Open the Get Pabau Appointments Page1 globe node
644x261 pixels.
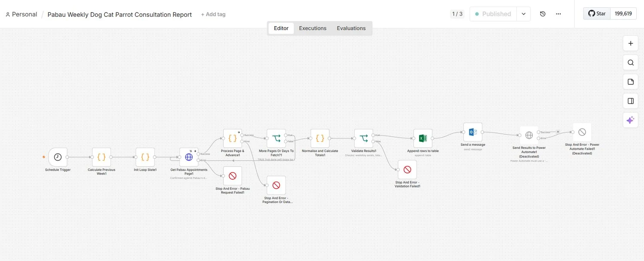tap(189, 157)
